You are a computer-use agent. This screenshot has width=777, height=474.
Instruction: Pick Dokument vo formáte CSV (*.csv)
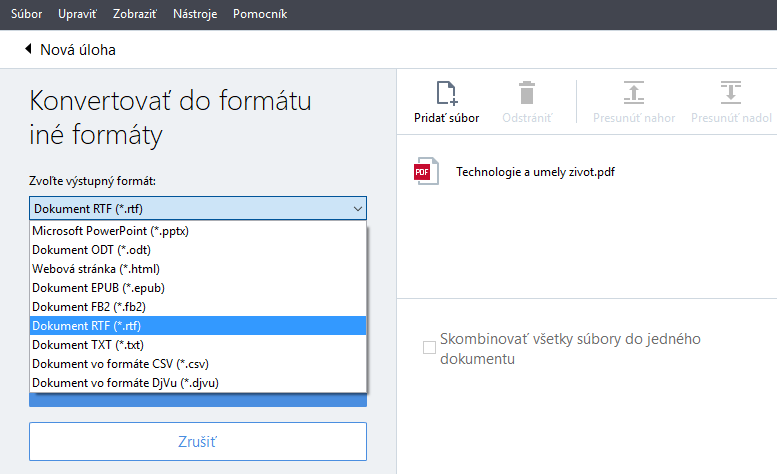pyautogui.click(x=120, y=364)
